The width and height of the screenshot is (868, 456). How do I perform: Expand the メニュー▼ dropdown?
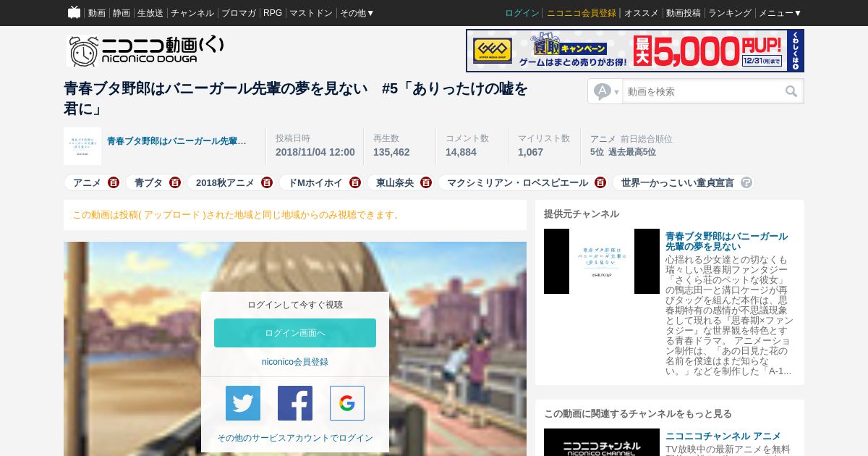(780, 13)
